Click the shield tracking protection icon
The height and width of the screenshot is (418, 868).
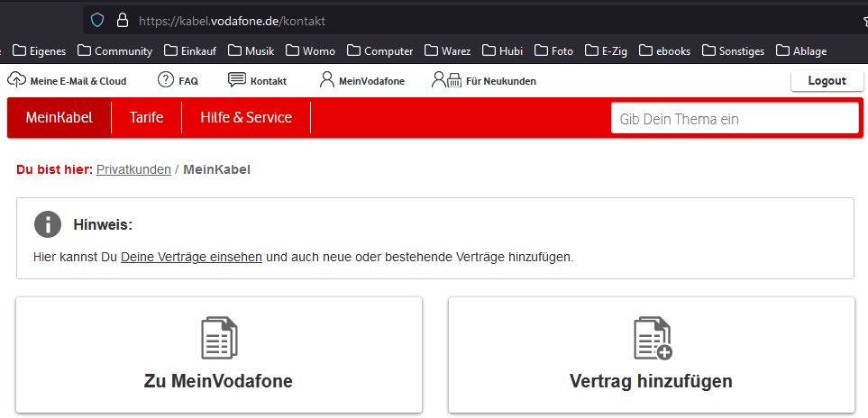[x=97, y=21]
